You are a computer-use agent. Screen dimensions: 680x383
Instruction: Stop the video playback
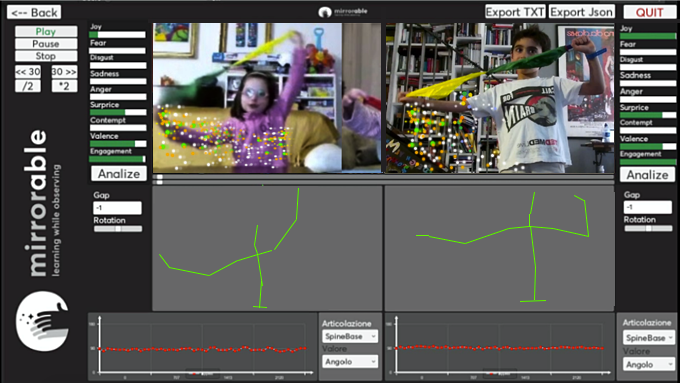tap(46, 56)
